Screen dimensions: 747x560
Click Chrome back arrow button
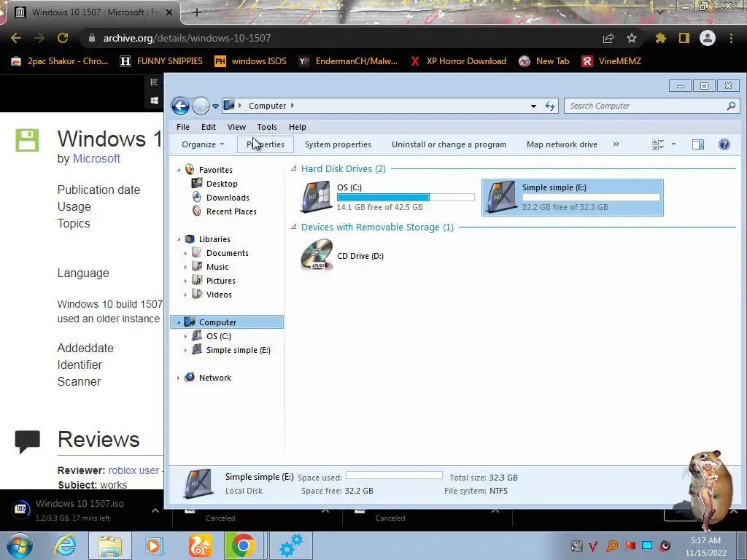[16, 38]
